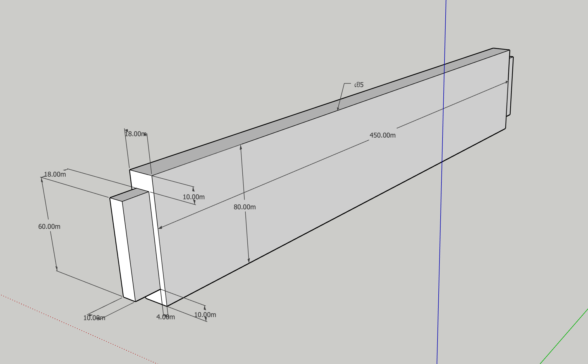Click the 10.00m dimension right of the 4.00m label

click(x=205, y=315)
